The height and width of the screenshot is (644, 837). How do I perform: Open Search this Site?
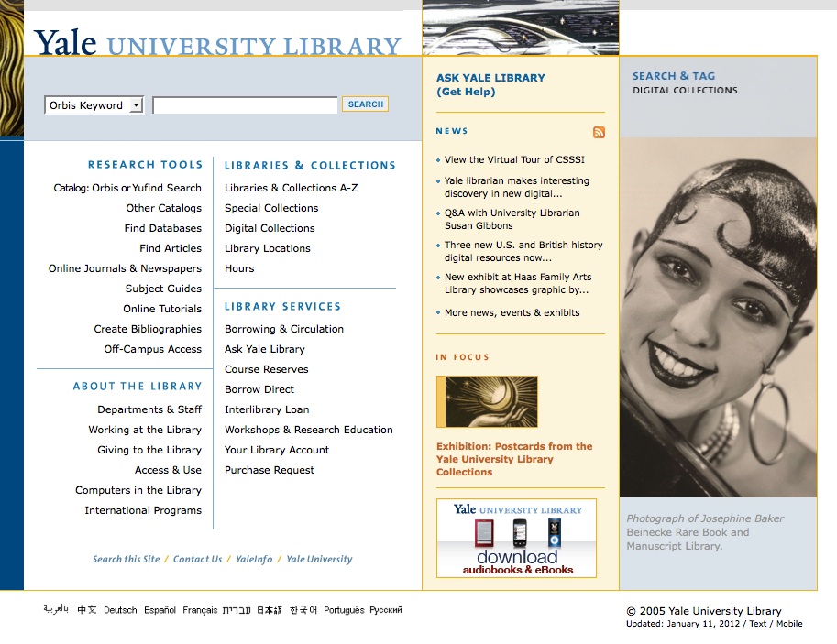tap(126, 559)
